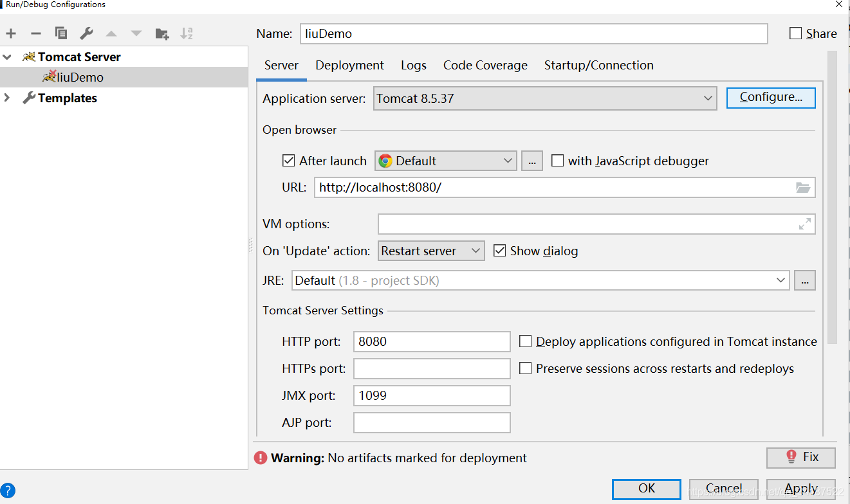
Task: Click Templates wrench icon in tree
Action: [29, 98]
